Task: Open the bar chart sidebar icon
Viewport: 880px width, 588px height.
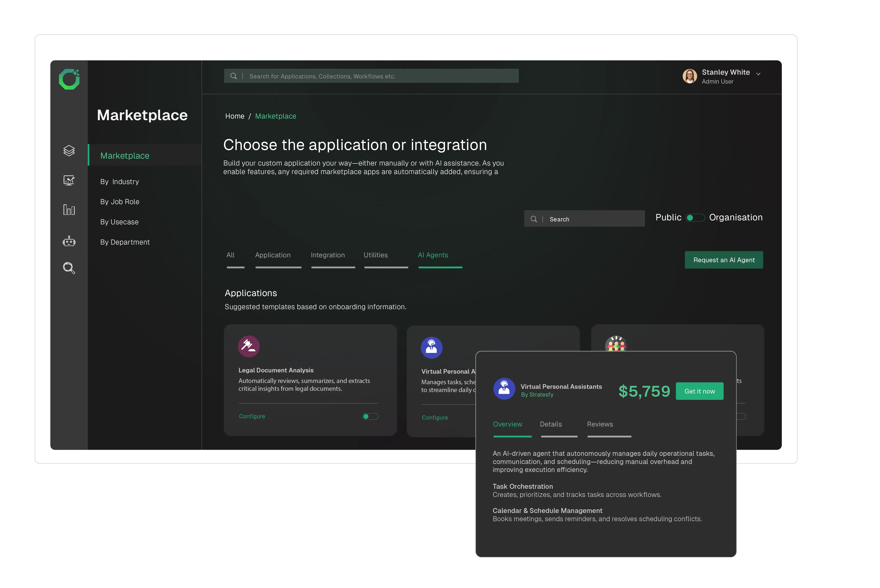Action: click(x=69, y=210)
